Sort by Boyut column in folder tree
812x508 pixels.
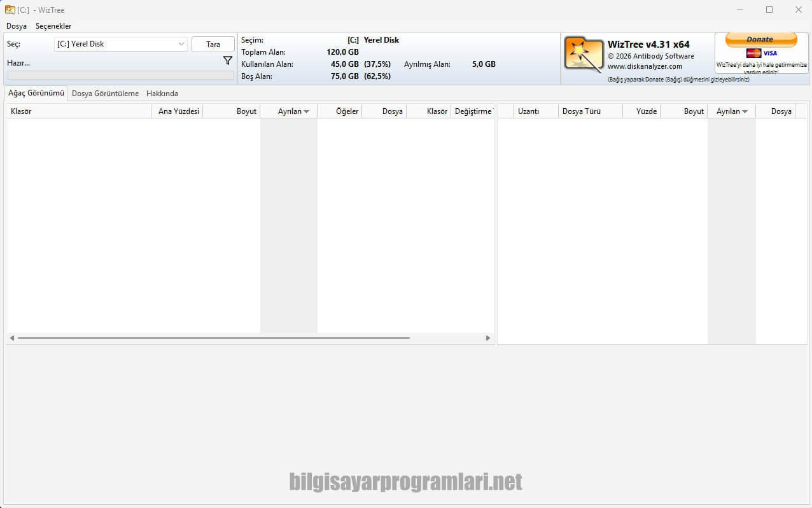(232, 111)
